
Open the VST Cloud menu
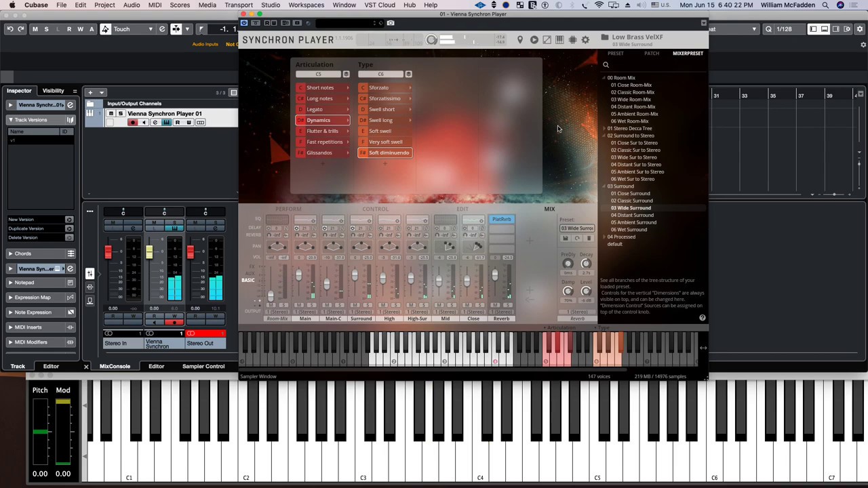point(380,5)
